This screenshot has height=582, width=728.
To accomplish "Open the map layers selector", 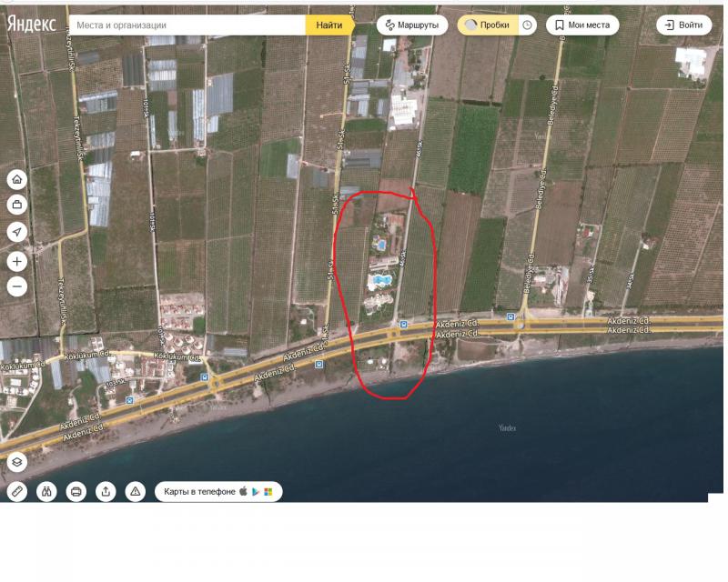I will click(16, 462).
